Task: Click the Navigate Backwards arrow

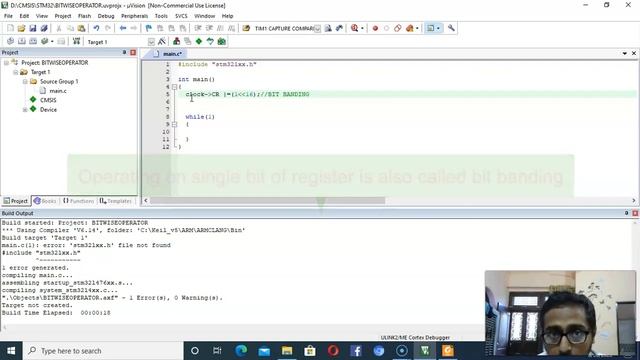Action: coord(123,28)
